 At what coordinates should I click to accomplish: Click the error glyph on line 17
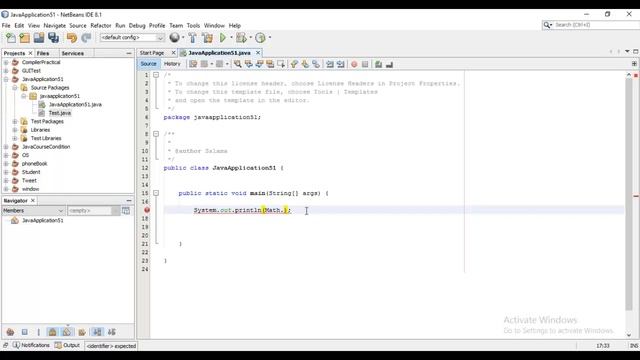147,210
